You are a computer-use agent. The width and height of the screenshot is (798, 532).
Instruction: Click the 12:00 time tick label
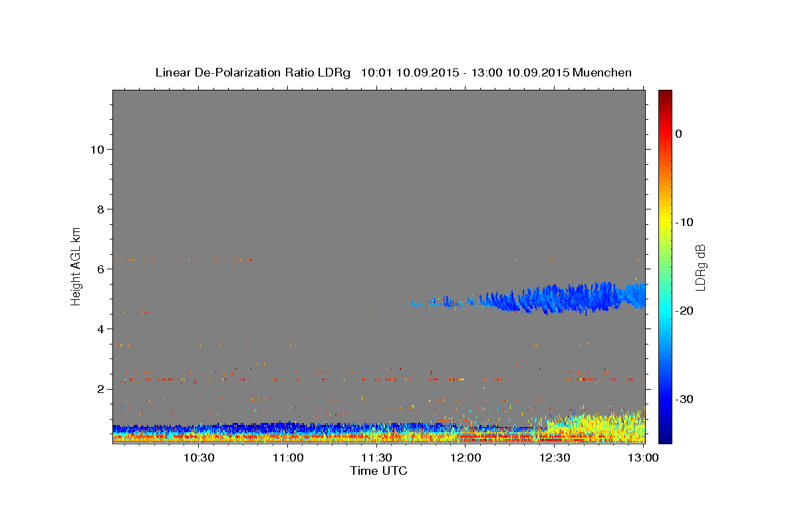coord(465,458)
